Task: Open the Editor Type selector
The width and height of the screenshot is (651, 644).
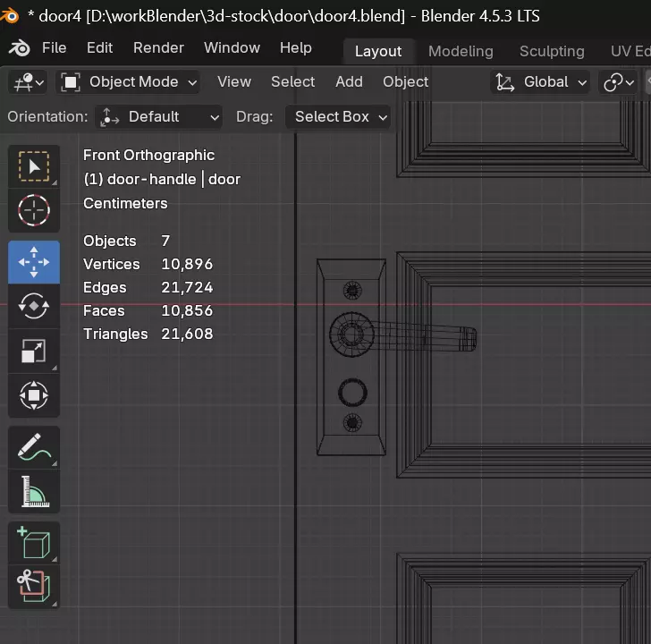Action: 29,81
